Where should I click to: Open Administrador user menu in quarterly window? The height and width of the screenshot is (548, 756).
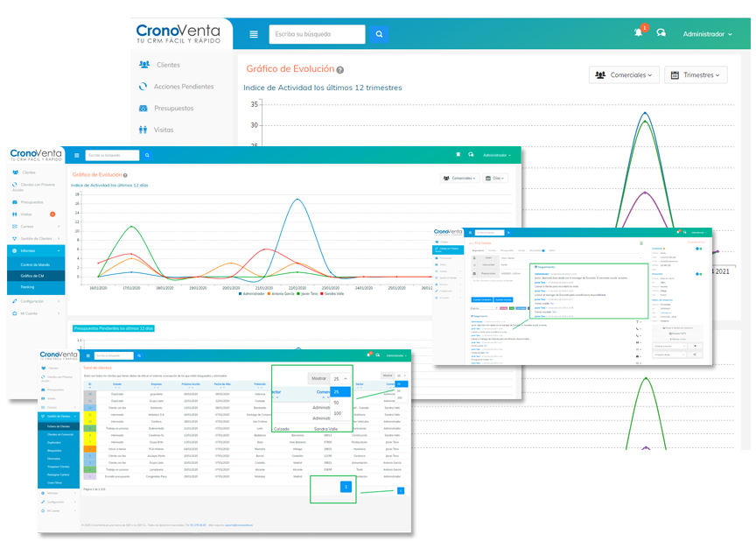pos(707,34)
